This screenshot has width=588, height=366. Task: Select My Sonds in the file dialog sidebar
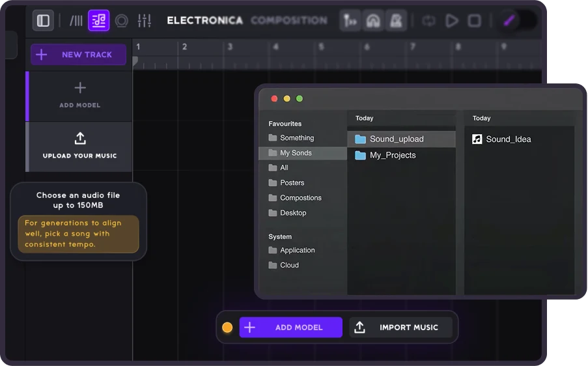tap(303, 152)
